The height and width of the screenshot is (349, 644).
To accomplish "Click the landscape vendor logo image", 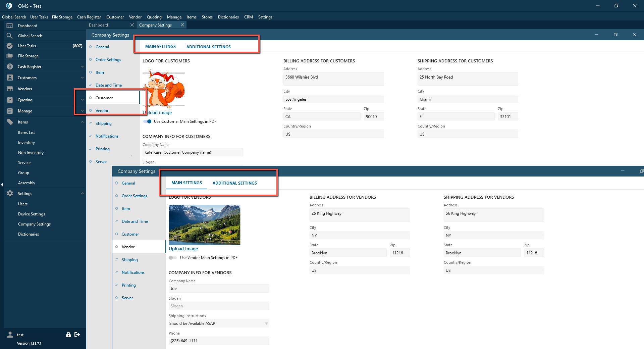I will [205, 225].
